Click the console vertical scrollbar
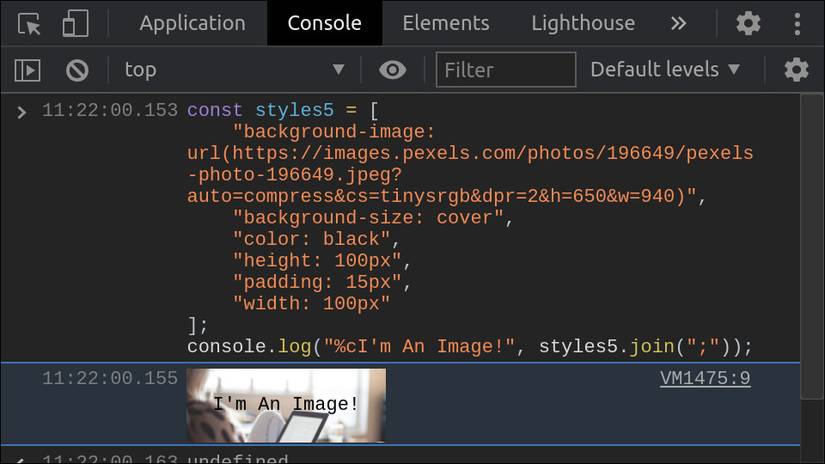Screen dimensions: 825x464 click(x=812, y=247)
